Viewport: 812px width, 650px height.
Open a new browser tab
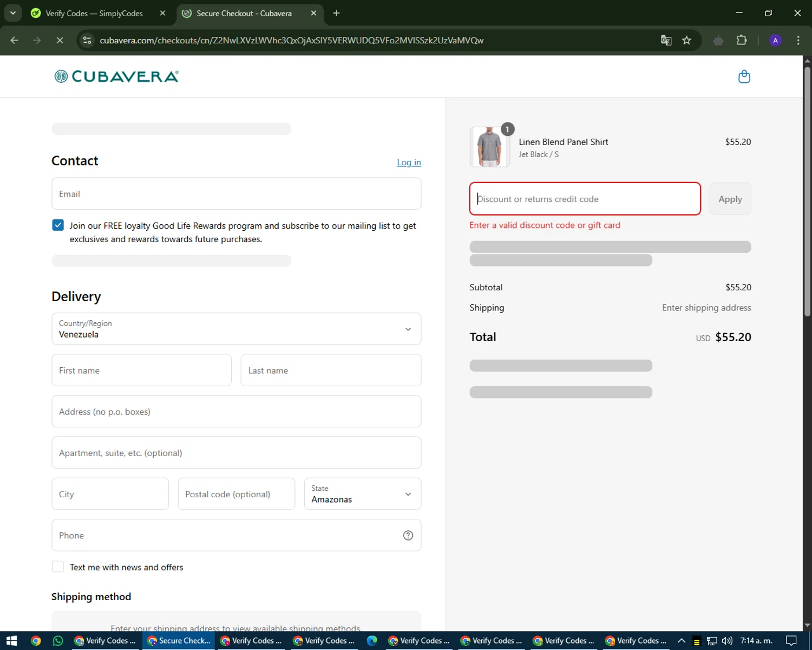pyautogui.click(x=337, y=13)
